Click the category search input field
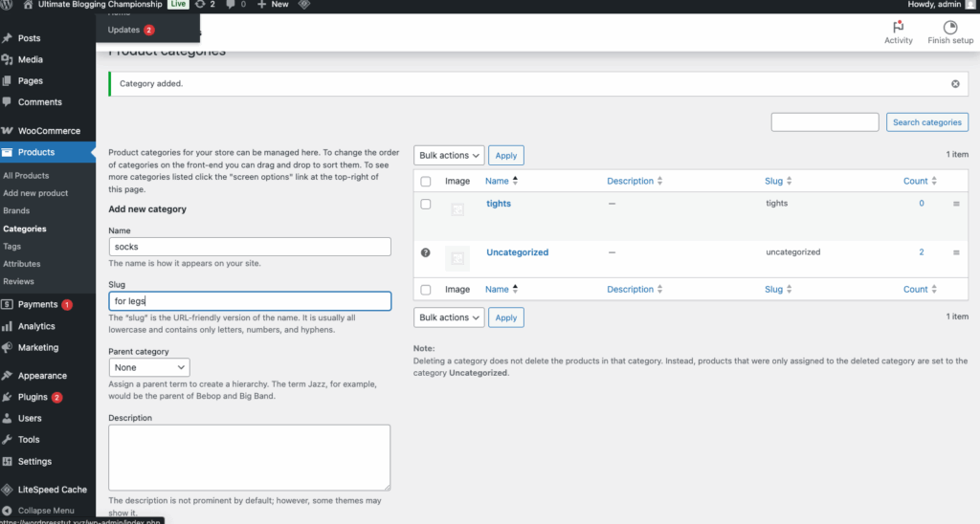The width and height of the screenshot is (980, 524). 825,121
